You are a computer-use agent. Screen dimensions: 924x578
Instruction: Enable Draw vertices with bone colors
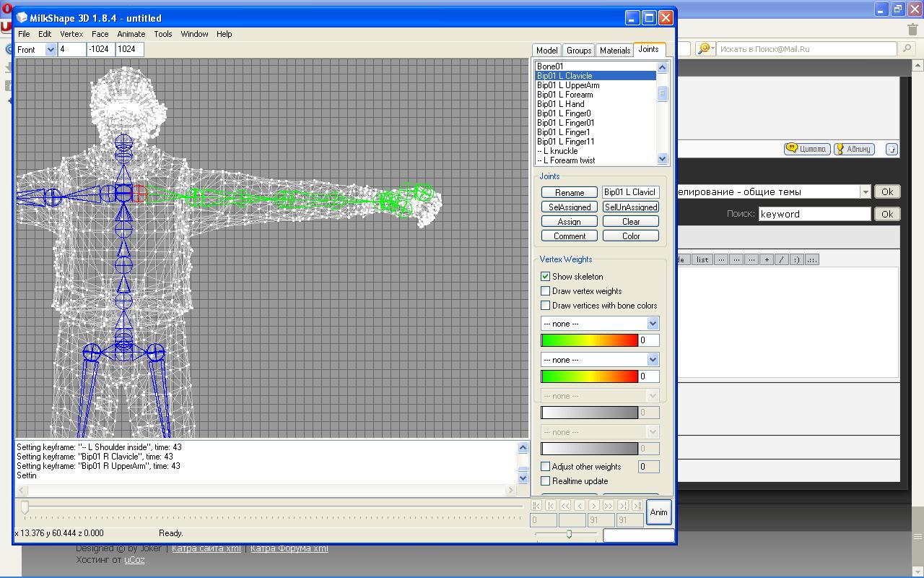(546, 306)
